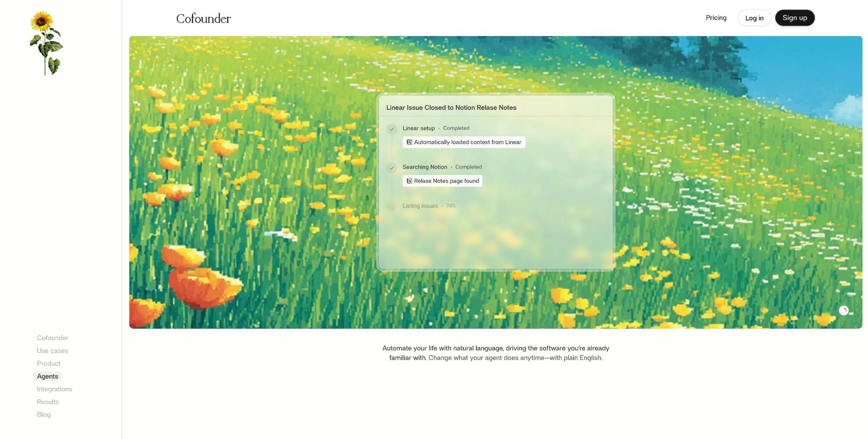Image resolution: width=868 pixels, height=439 pixels.
Task: Open the Pricing page
Action: coord(716,18)
